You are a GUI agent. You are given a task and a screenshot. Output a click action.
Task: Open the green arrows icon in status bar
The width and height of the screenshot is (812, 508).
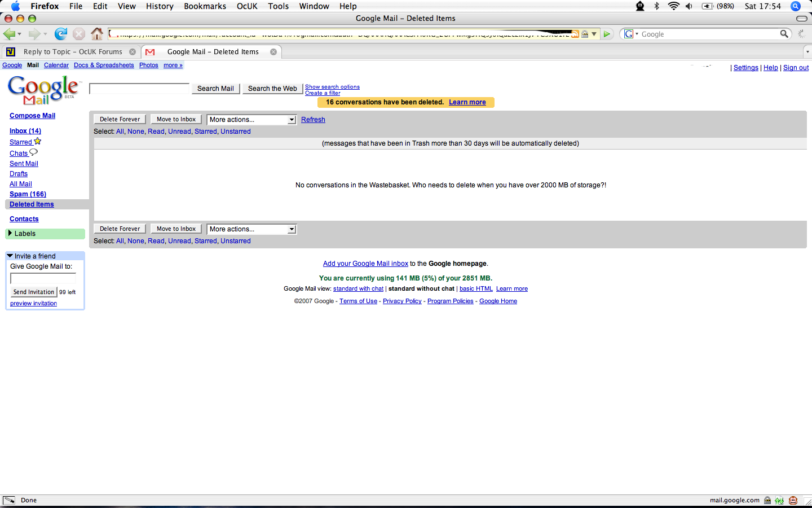click(779, 500)
